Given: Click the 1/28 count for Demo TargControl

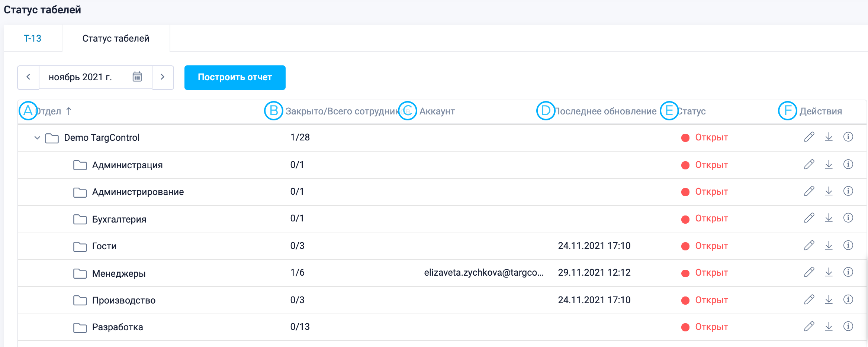Looking at the screenshot, I should point(300,137).
